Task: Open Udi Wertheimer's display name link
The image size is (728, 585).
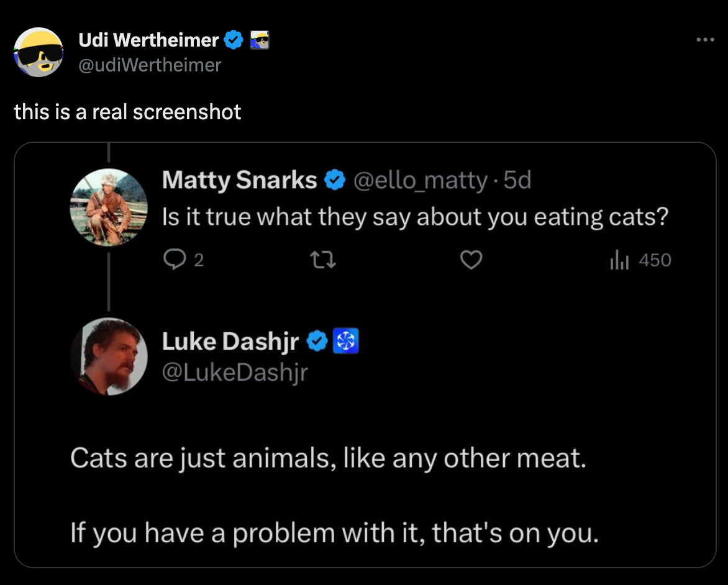Action: [x=148, y=41]
